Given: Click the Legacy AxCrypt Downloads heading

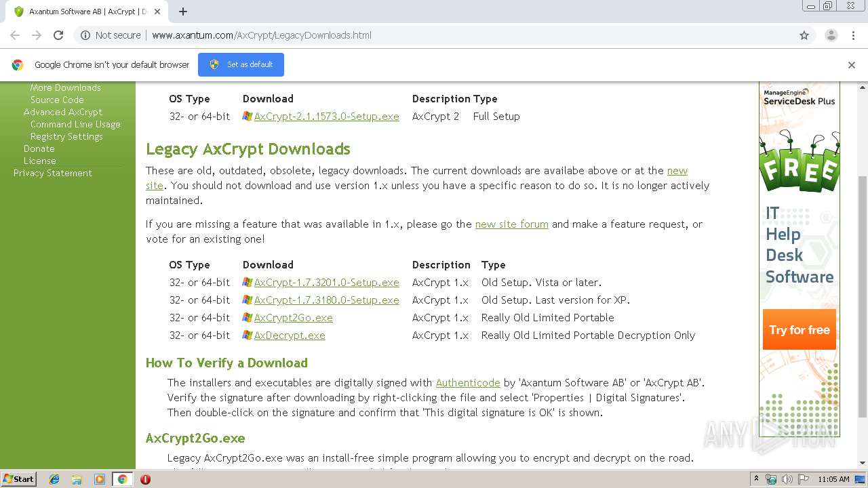Looking at the screenshot, I should click(x=248, y=149).
